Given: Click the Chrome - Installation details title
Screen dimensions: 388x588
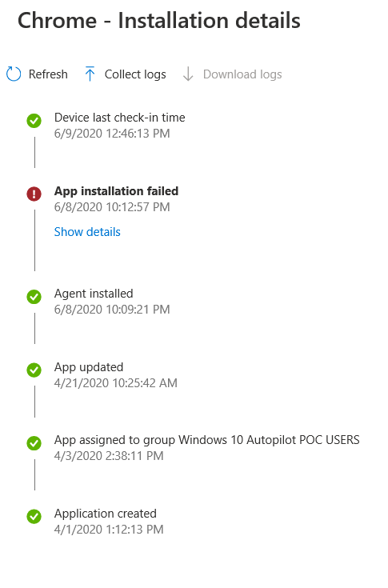Looking at the screenshot, I should click(159, 20).
